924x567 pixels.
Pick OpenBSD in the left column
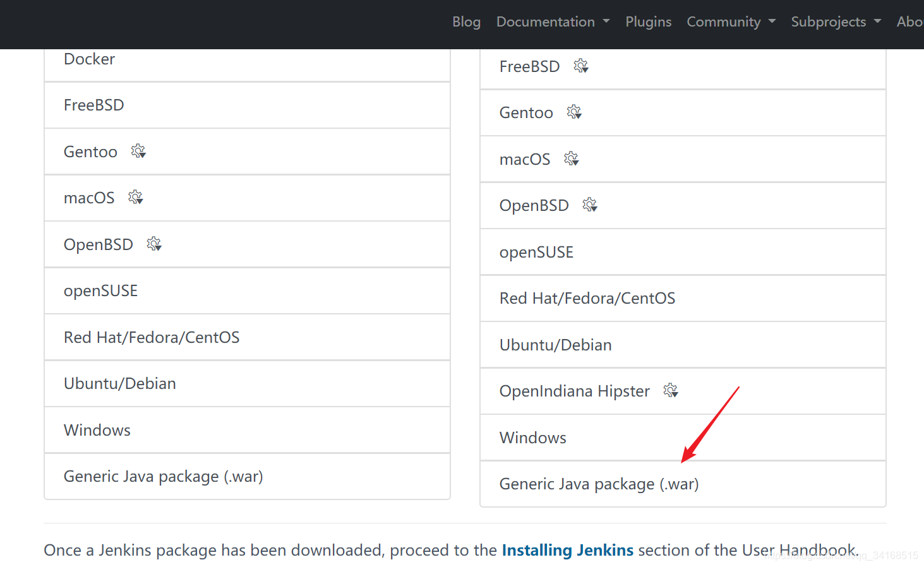(247, 244)
